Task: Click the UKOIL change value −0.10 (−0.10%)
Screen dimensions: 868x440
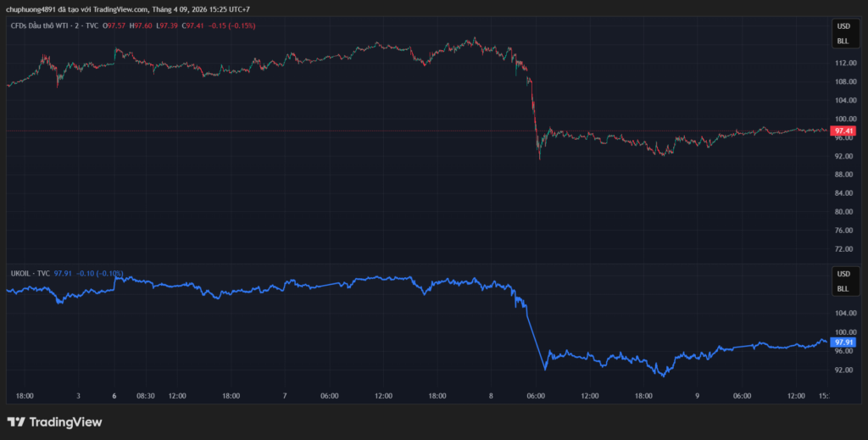Action: (100, 274)
